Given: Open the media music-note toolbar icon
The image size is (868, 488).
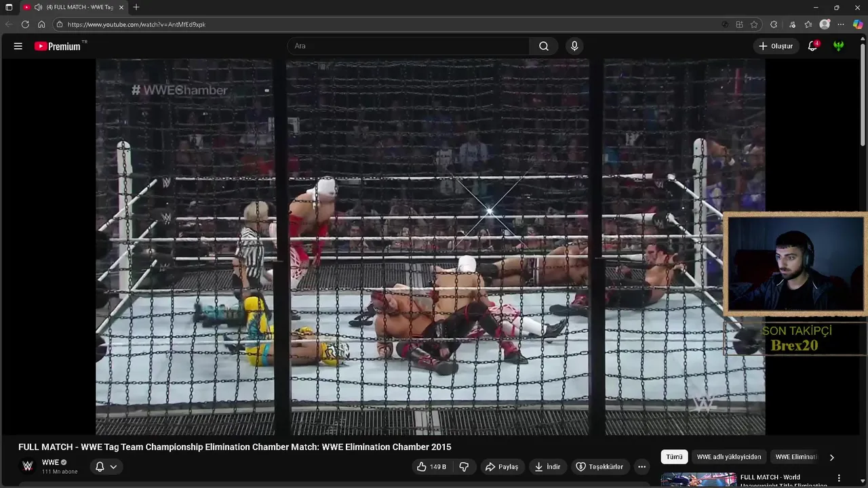Looking at the screenshot, I should tap(792, 24).
